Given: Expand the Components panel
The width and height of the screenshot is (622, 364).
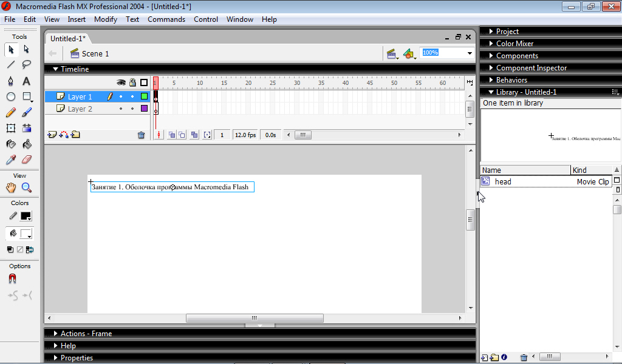Looking at the screenshot, I should pos(491,56).
